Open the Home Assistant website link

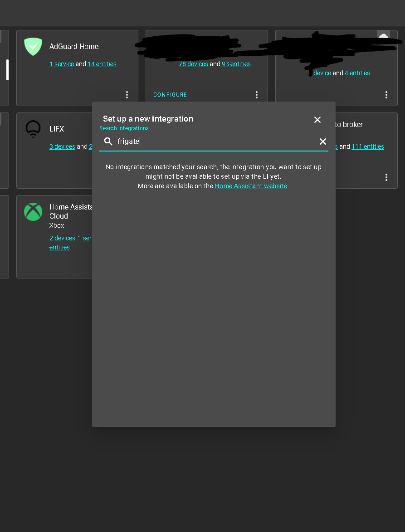(251, 185)
